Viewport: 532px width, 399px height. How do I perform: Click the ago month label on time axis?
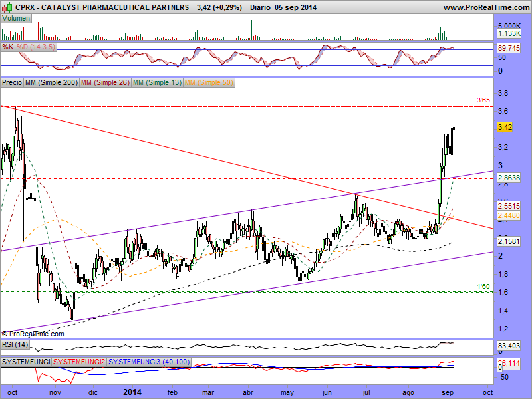(x=408, y=392)
